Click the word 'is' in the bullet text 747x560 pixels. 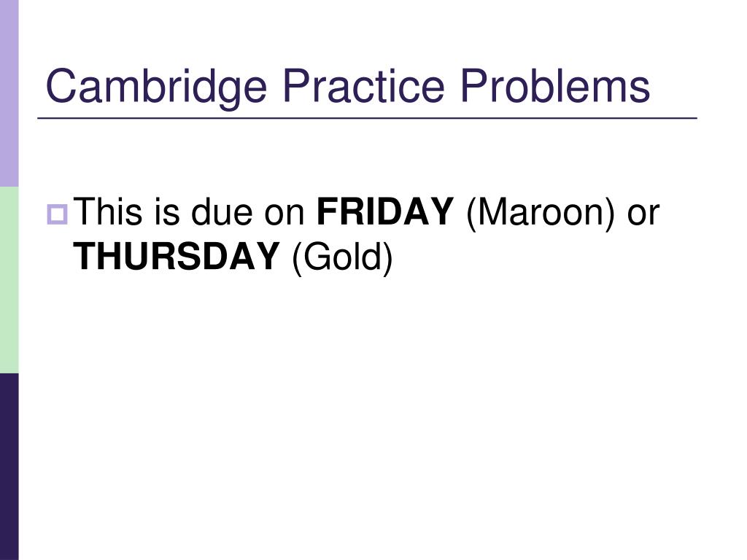[166, 211]
